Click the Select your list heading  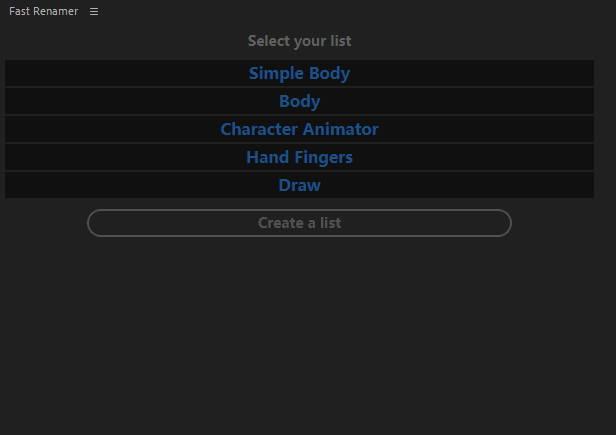tap(299, 41)
